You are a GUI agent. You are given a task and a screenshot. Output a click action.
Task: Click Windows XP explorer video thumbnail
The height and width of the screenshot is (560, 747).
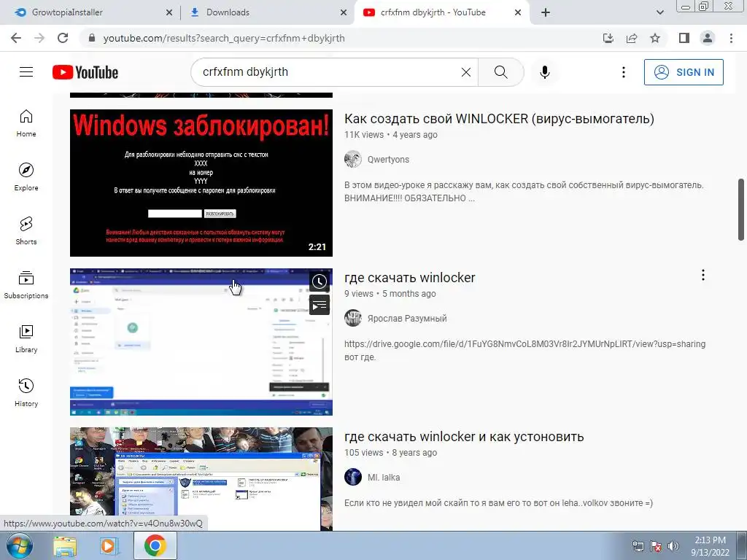201,478
